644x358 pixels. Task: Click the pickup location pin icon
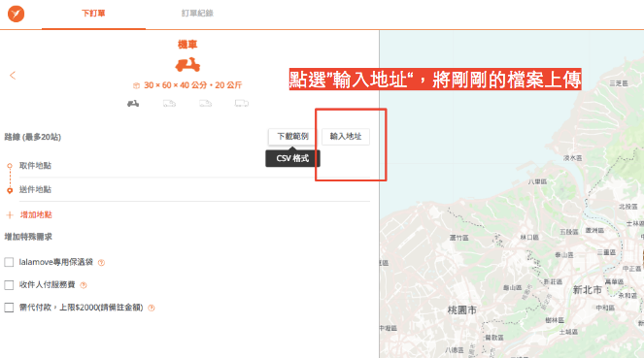coord(10,166)
